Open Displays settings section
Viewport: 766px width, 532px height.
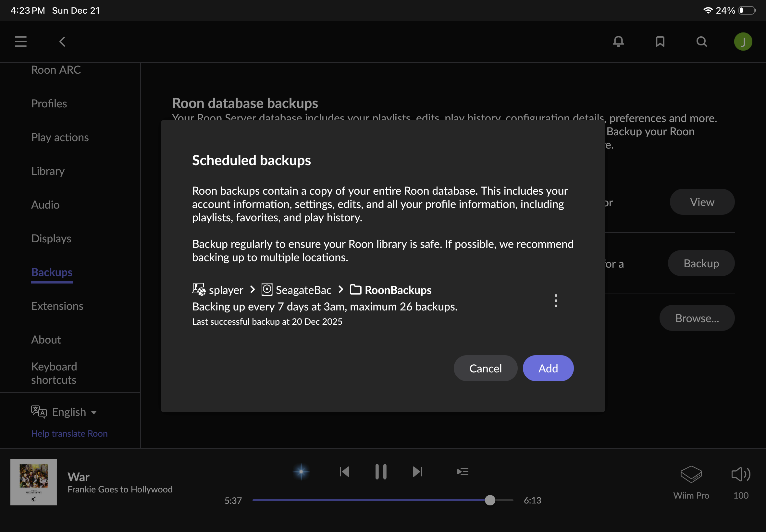pos(51,238)
